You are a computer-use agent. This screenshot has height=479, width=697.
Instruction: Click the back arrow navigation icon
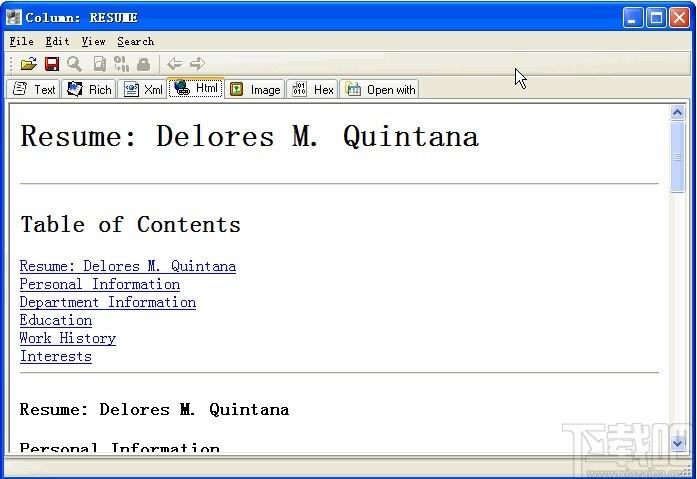tap(174, 64)
